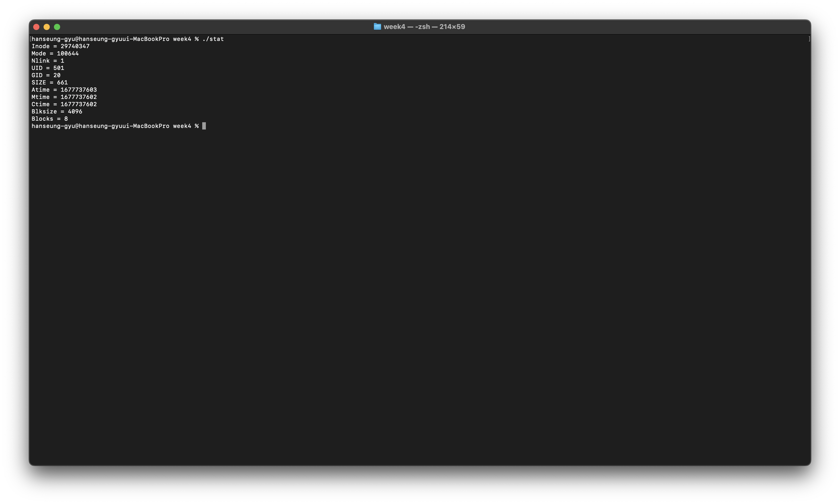Image resolution: width=840 pixels, height=504 pixels.
Task: Click the window title 'week4 — -zsh — 214×59'
Action: [x=424, y=26]
